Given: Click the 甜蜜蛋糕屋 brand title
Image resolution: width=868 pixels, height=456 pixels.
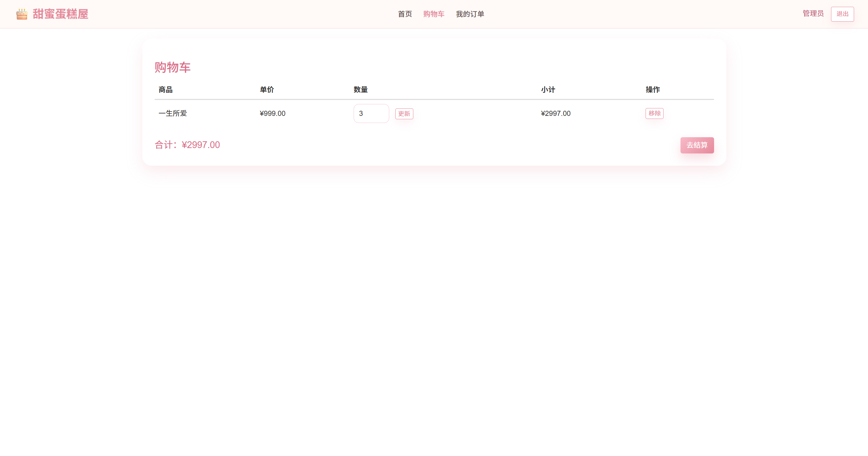Looking at the screenshot, I should (x=60, y=14).
